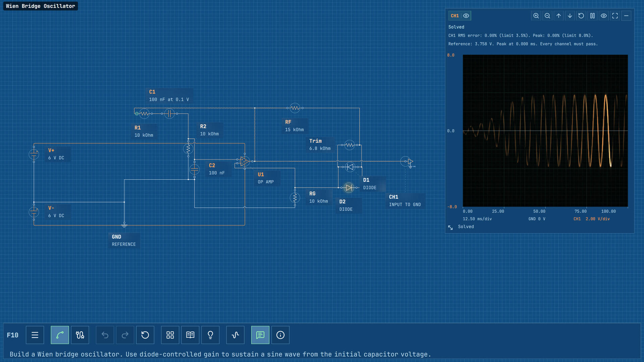The height and width of the screenshot is (362, 644).
Task: Toggle scope visibility eye in toolbar
Action: (604, 16)
